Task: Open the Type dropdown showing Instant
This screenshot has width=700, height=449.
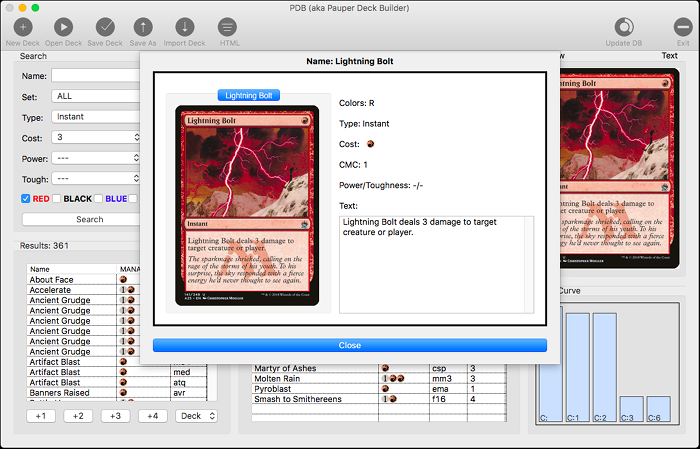Action: [96, 116]
